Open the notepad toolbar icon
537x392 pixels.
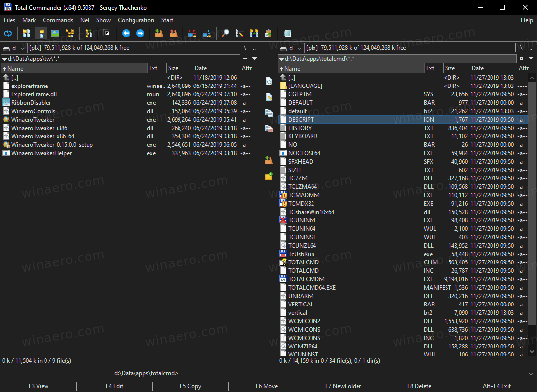tap(287, 33)
